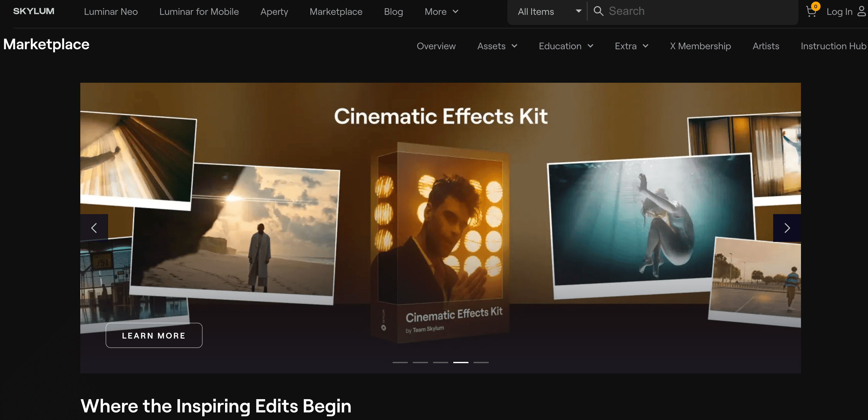Click the Learn More button
Viewport: 868px width, 420px height.
[154, 335]
